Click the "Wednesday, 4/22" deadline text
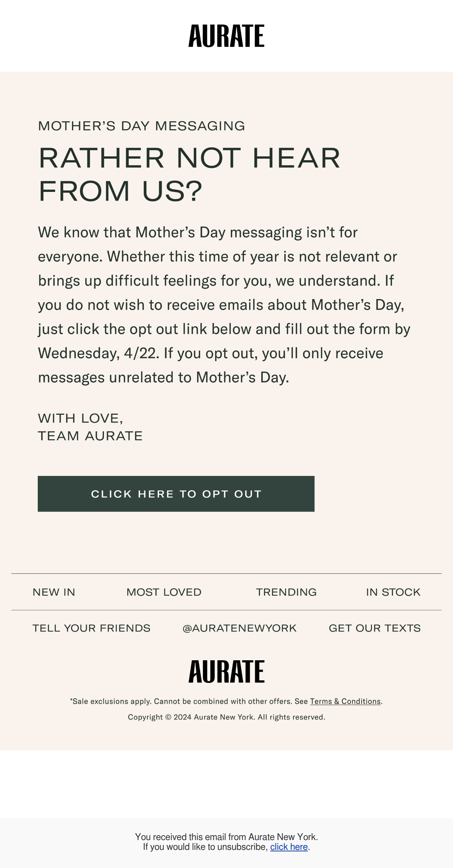Image resolution: width=453 pixels, height=868 pixels. tap(98, 353)
